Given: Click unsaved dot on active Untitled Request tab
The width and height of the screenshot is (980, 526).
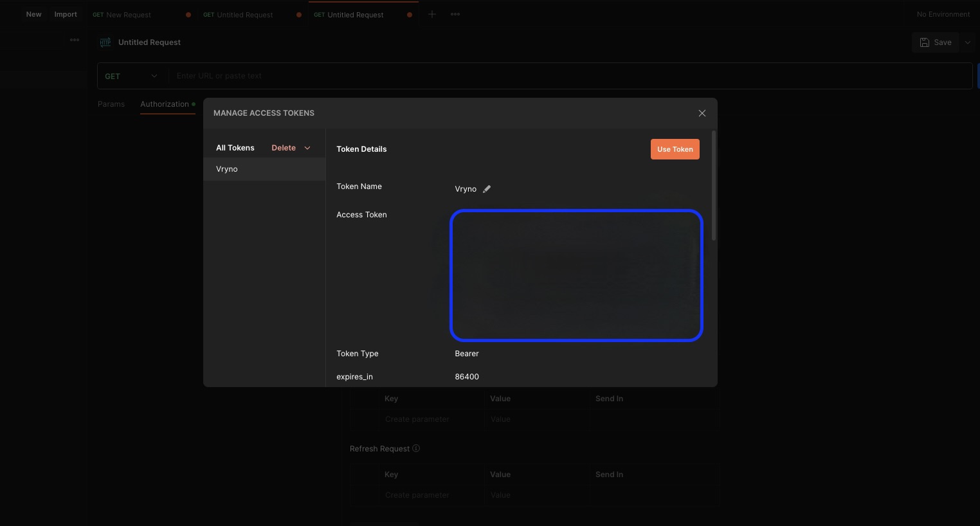Looking at the screenshot, I should coord(410,15).
